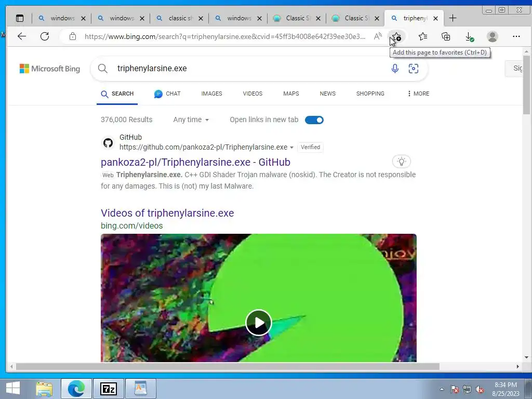
Task: Click the taskbar clock 8:34 PM
Action: click(506, 385)
